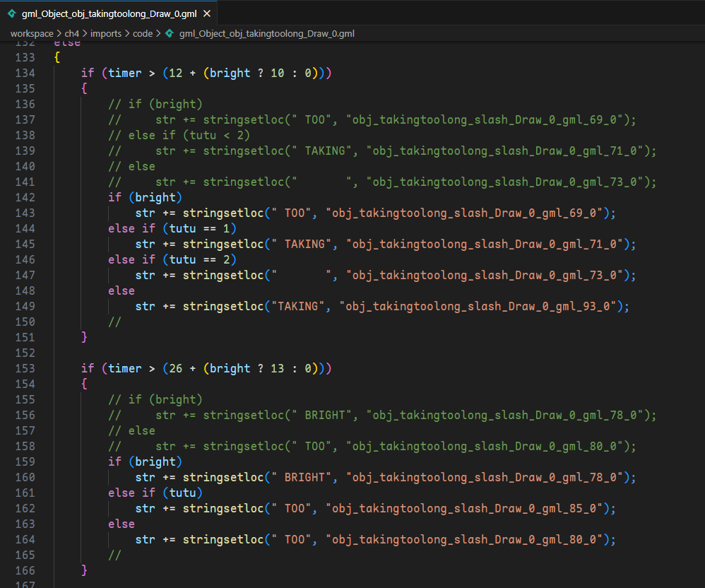Viewport: 705px width, 588px height.
Task: Click the "bright ? 10 : 0" expression
Action: coord(261,73)
